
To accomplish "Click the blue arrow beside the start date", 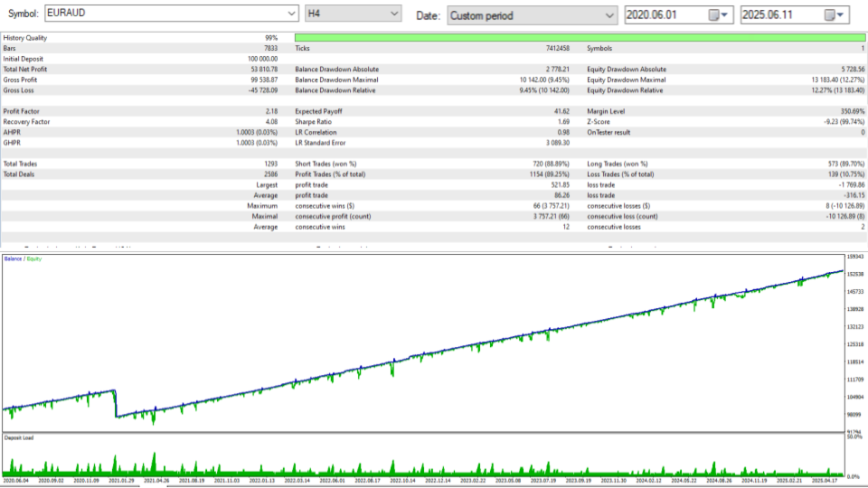I will [x=724, y=15].
